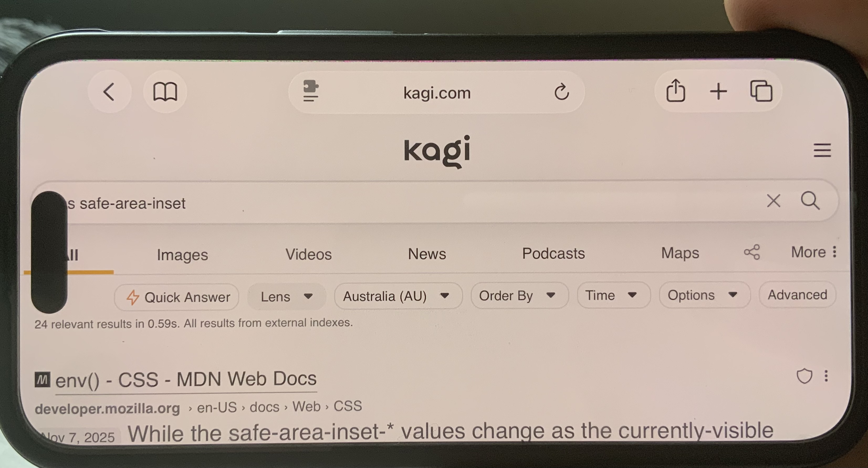This screenshot has height=468, width=868.
Task: Open Australia (AU) region dropdown
Action: (x=398, y=296)
